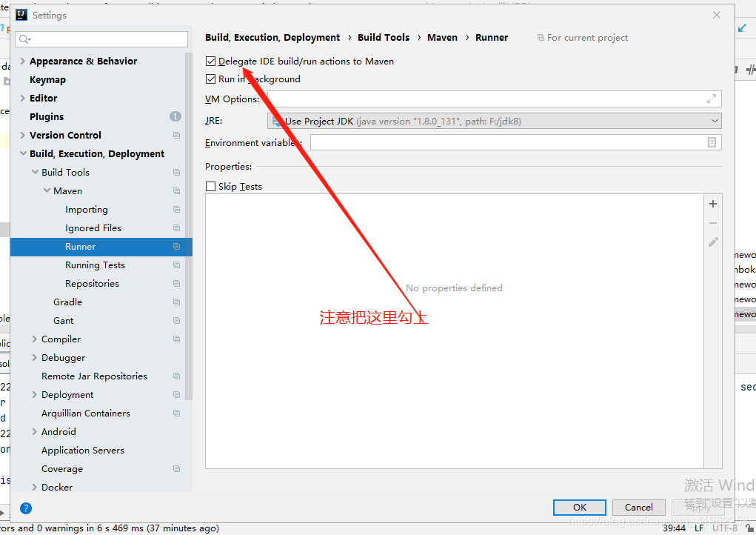Screen dimensions: 756x535
Task: Click the Environment variables browse icon
Action: pyautogui.click(x=713, y=142)
